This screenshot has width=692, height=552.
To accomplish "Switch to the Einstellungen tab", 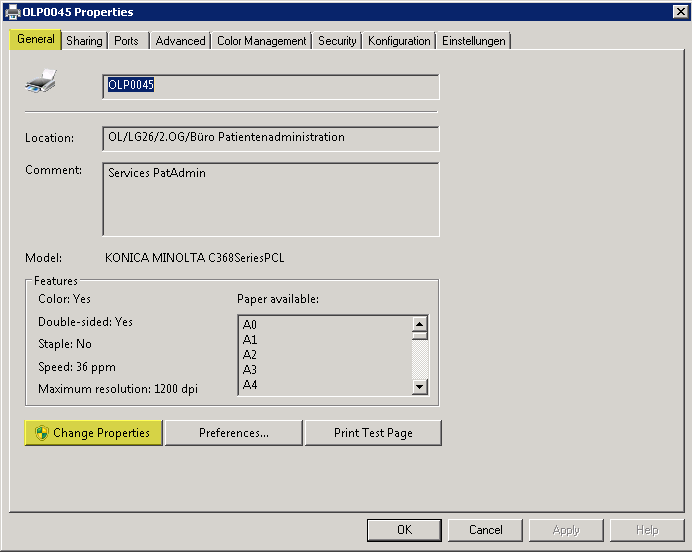I will pos(474,41).
